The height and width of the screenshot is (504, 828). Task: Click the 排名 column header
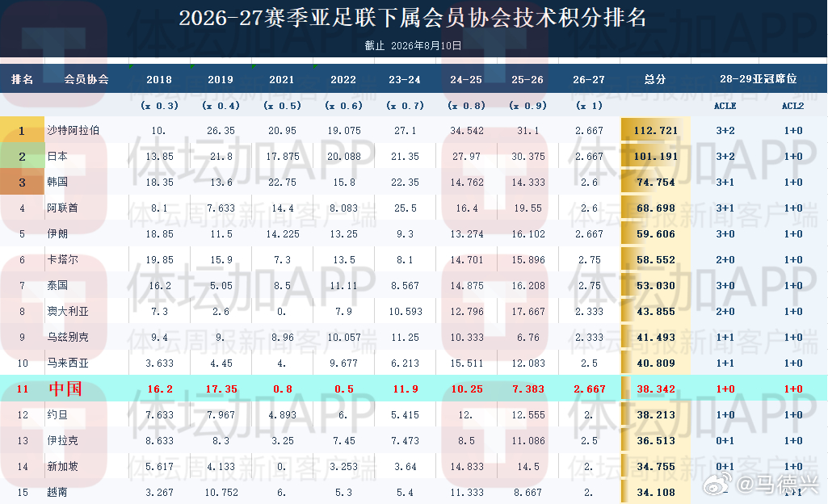click(22, 79)
